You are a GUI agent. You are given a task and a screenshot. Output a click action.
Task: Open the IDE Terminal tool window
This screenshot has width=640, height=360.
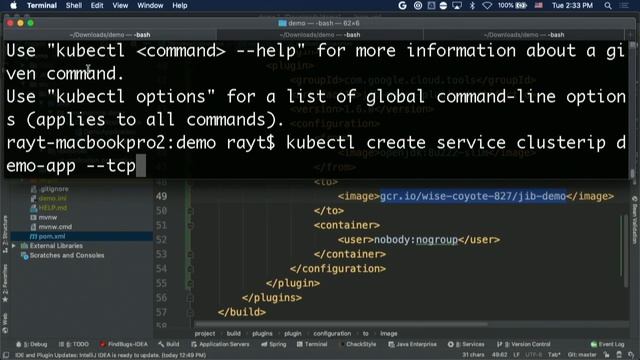click(312, 344)
